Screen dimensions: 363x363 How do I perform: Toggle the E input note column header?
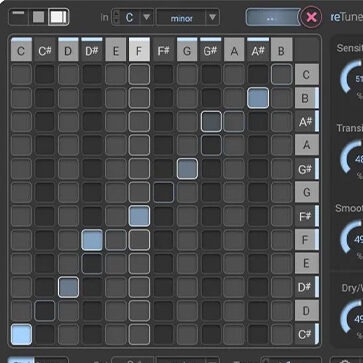[116, 49]
